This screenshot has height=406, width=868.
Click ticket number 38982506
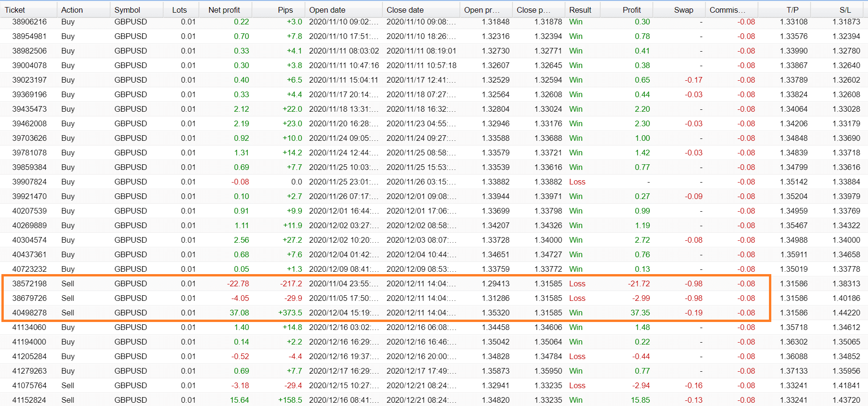[x=30, y=51]
